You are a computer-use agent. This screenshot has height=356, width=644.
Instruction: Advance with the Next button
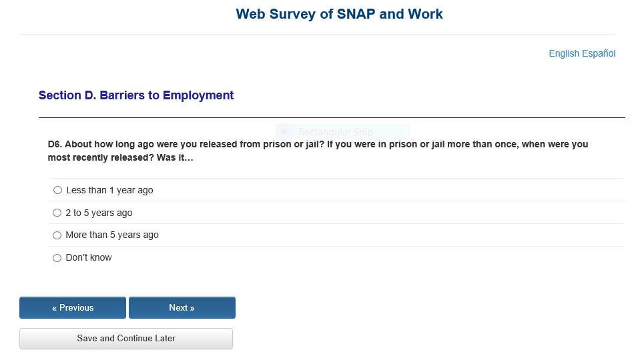pos(182,308)
